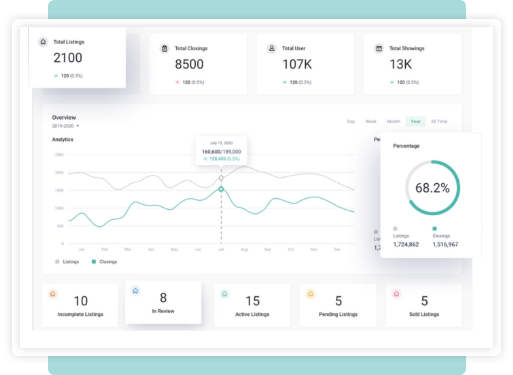The image size is (513, 375).
Task: Click the clipboard icon beside Total Closings
Action: point(164,48)
